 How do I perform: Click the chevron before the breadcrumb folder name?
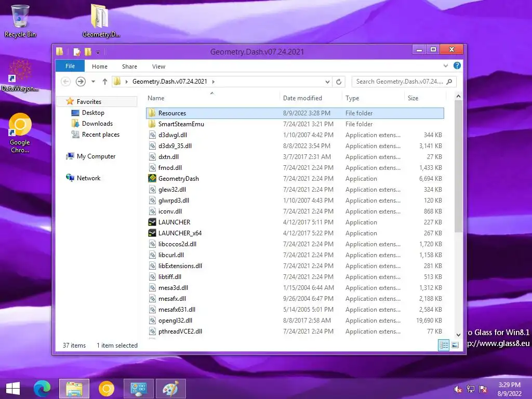click(127, 82)
